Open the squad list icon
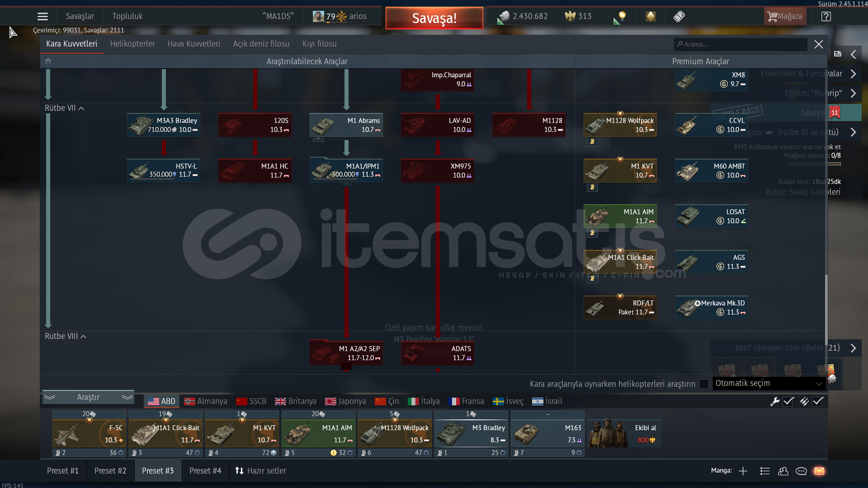Image resolution: width=868 pixels, height=488 pixels. (x=765, y=471)
